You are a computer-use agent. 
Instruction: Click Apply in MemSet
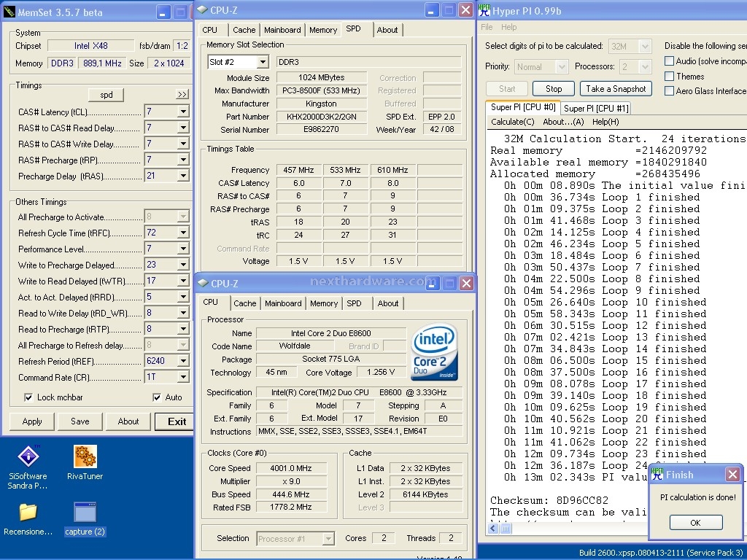(x=32, y=421)
